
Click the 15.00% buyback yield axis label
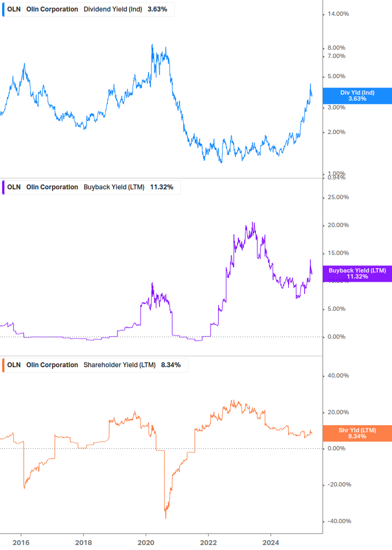coord(338,253)
